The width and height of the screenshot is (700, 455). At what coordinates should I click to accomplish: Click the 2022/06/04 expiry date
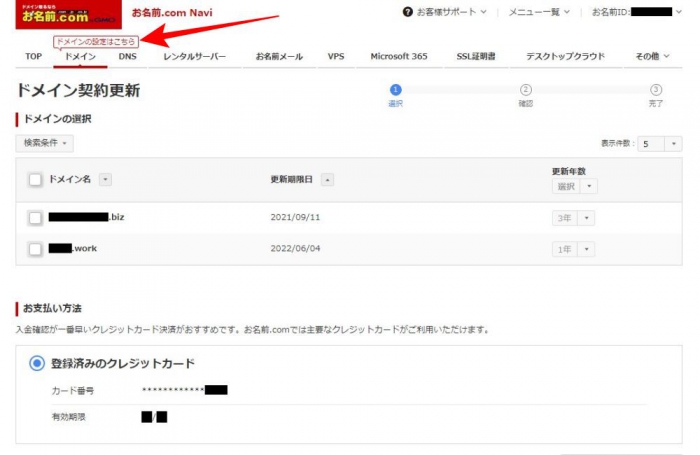(x=295, y=248)
